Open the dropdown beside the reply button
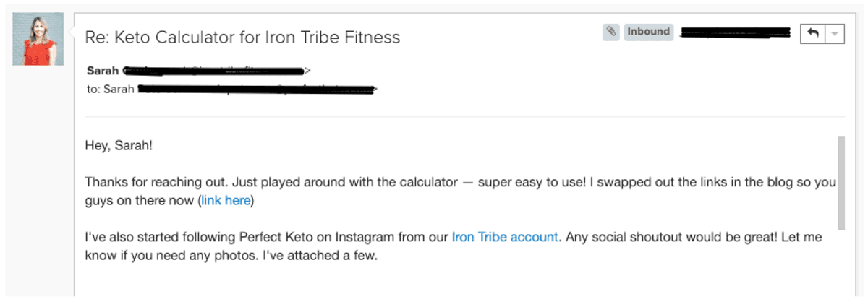Image resolution: width=868 pixels, height=299 pixels. 835,33
